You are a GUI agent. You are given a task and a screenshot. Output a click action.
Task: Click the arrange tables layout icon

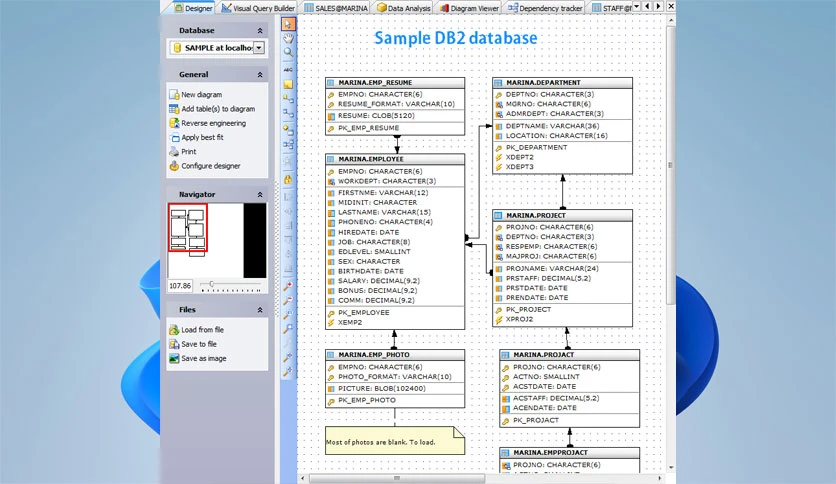coord(288,144)
